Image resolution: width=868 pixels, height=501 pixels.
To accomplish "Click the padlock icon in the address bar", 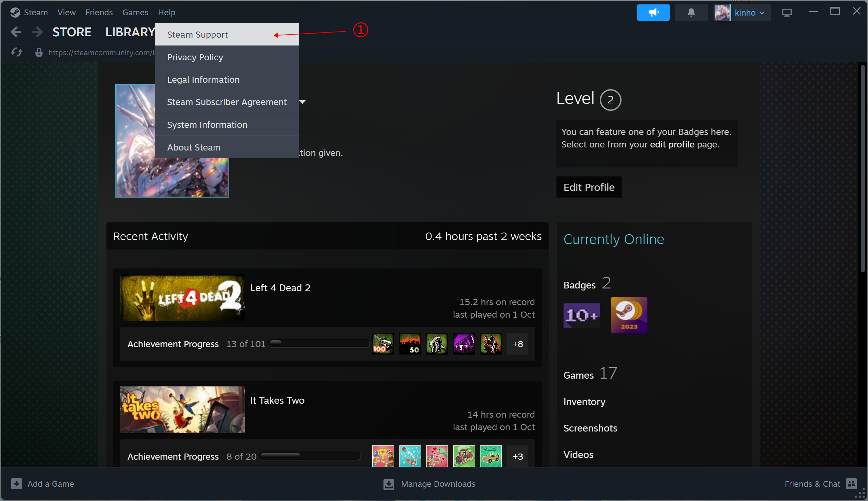I will click(39, 53).
